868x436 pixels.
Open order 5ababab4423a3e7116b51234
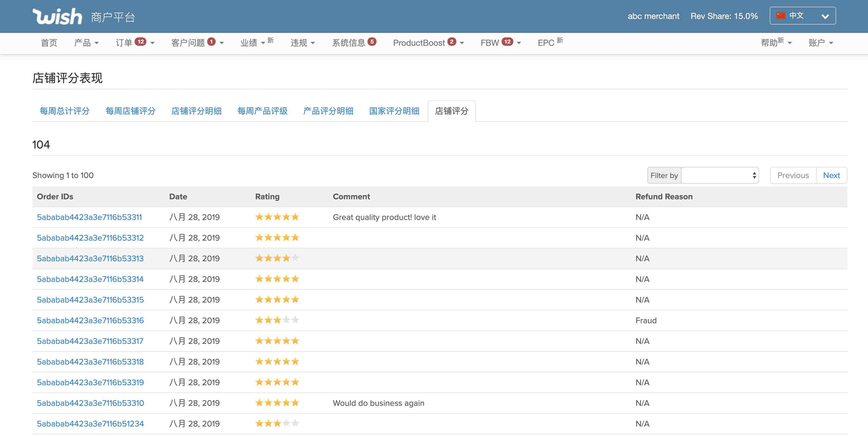[x=90, y=423]
